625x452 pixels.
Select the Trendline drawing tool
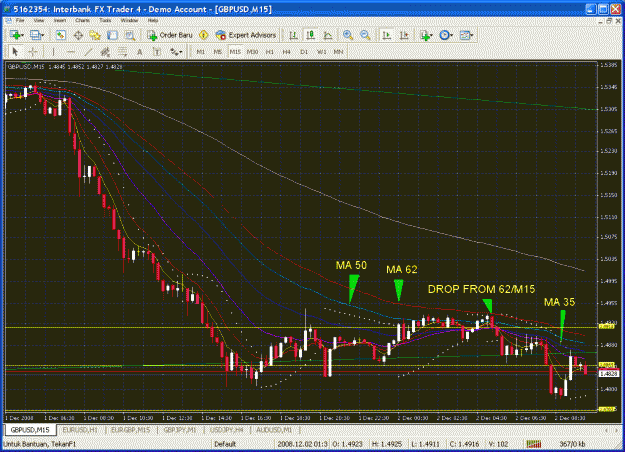point(88,52)
